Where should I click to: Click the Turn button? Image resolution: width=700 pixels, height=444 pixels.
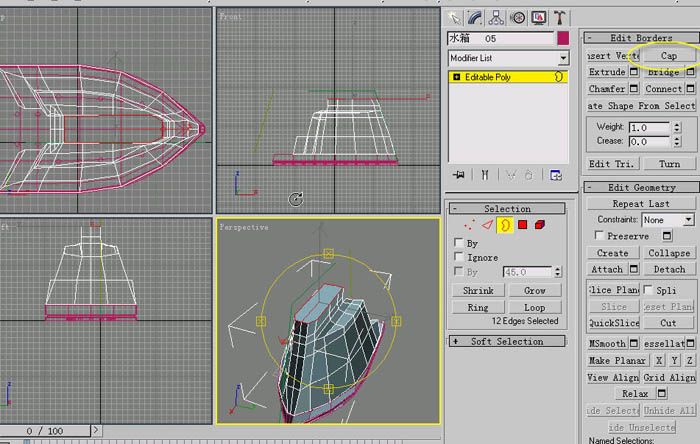coord(669,164)
